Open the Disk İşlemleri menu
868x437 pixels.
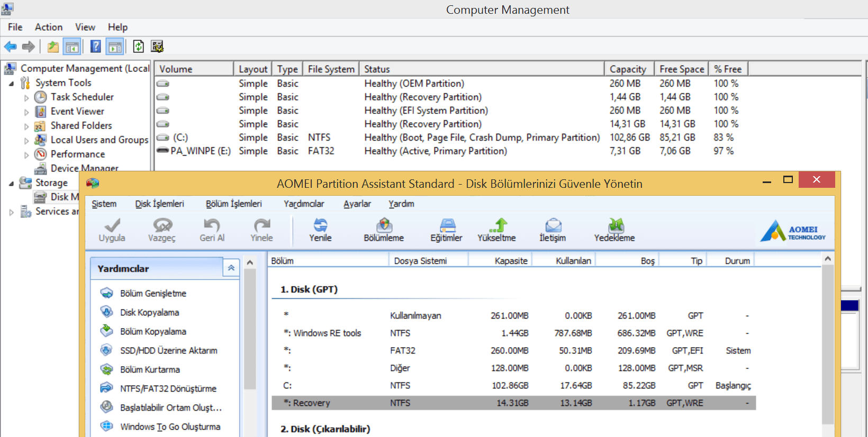(159, 204)
